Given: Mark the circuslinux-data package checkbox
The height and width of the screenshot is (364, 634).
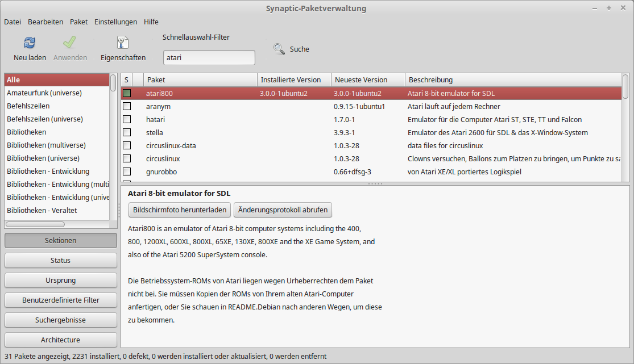Looking at the screenshot, I should tap(127, 145).
